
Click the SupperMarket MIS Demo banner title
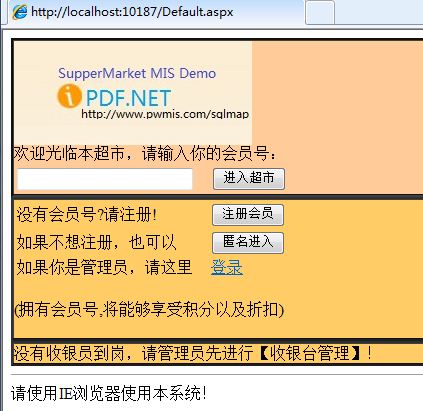[137, 73]
